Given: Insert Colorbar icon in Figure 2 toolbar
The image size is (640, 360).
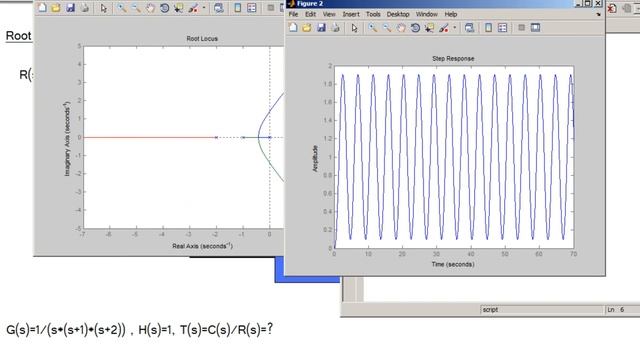Looking at the screenshot, I should [x=488, y=28].
